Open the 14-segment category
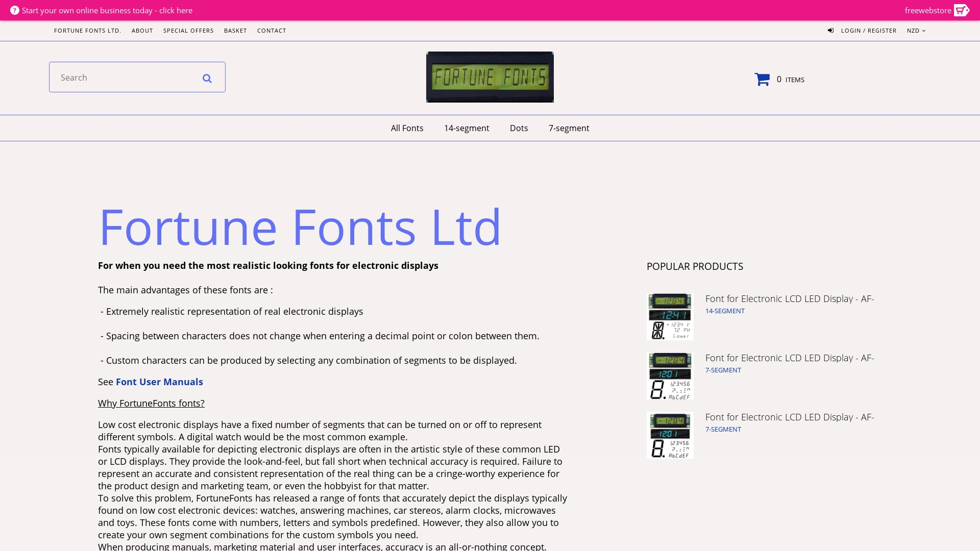Screen dimensions: 980x551 point(467,128)
